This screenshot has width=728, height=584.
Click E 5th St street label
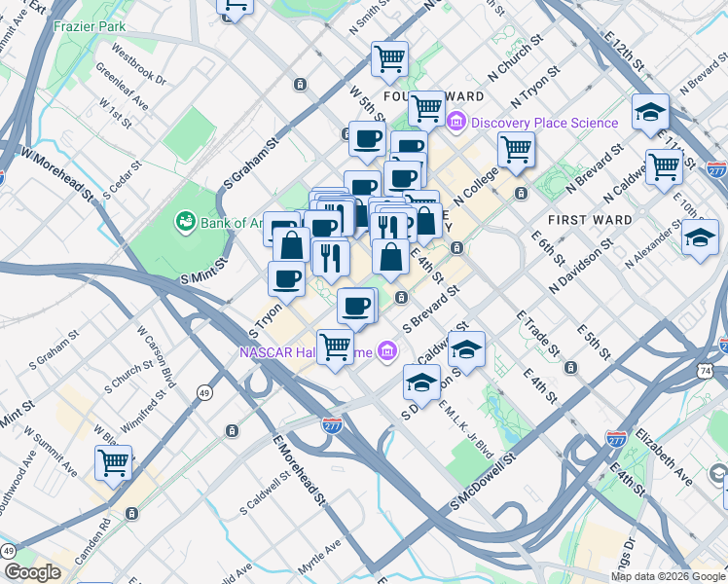(594, 343)
